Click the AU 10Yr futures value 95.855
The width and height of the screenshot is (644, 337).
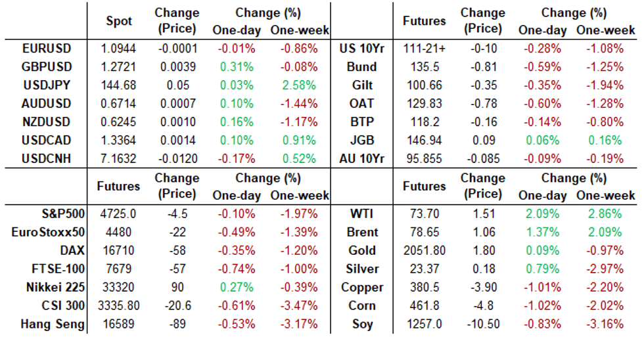(x=424, y=158)
